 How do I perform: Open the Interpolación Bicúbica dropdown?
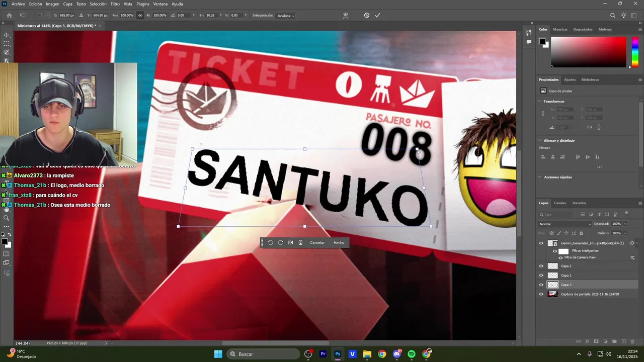[x=285, y=16]
